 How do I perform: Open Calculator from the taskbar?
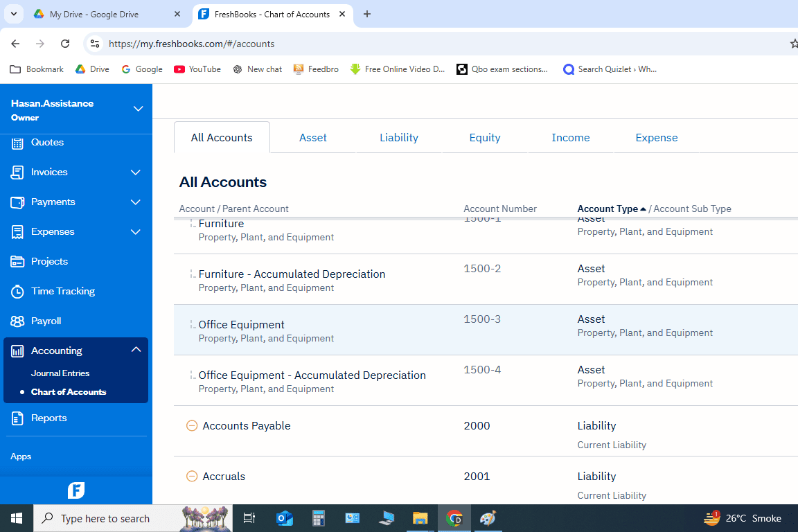point(319,518)
